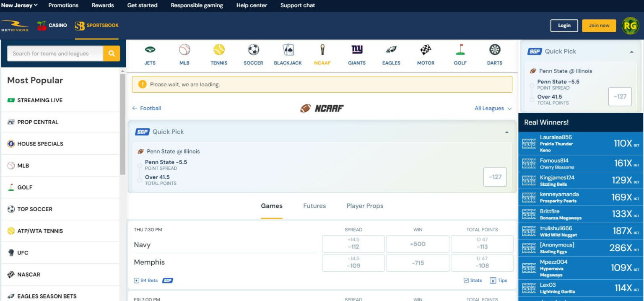Add the -127 Quick Pick in right sidebar

(x=620, y=96)
